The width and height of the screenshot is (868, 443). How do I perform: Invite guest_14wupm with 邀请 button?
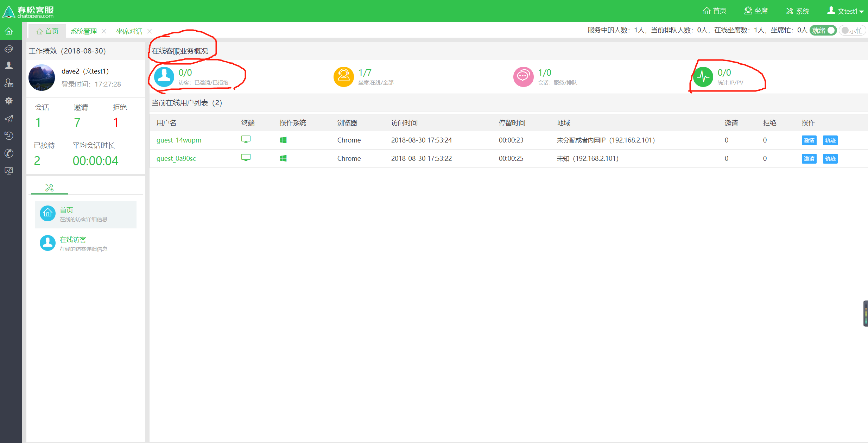(809, 140)
